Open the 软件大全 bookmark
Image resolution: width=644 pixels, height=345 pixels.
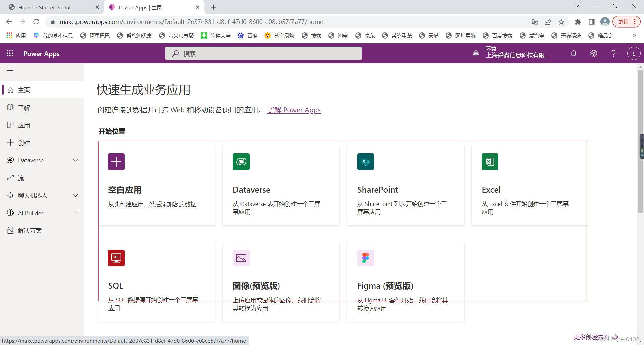(x=215, y=36)
